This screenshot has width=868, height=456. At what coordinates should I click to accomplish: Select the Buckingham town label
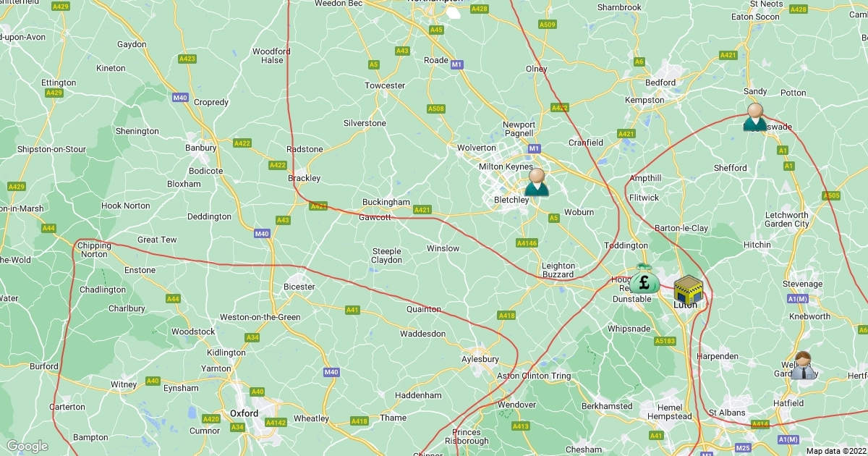[x=386, y=202]
